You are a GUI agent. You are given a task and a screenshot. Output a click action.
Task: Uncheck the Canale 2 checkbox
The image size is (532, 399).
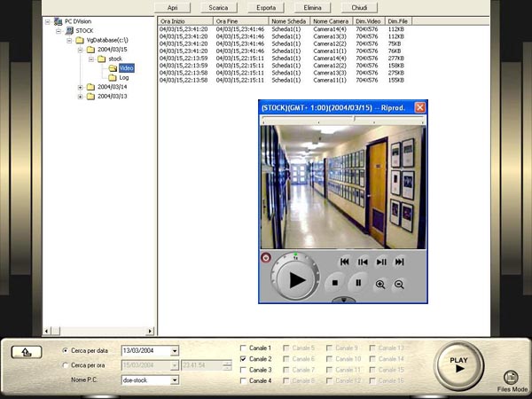coord(243,359)
